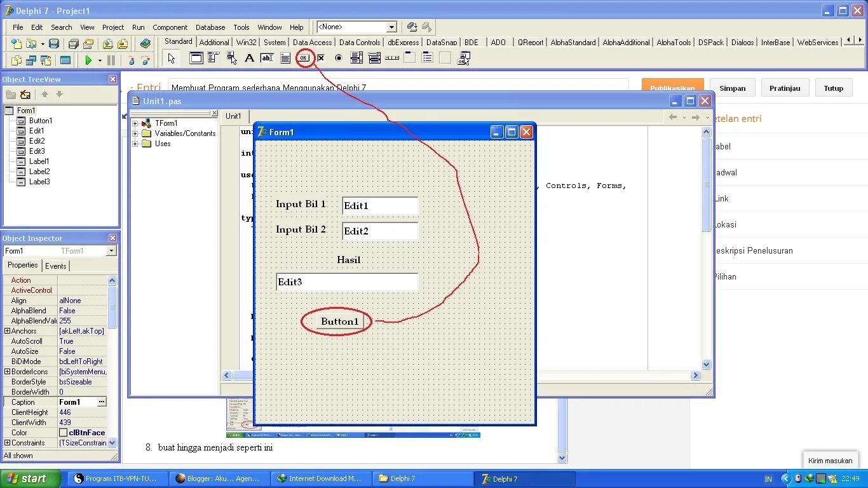Select the PopupMenu component in the palette
Screen dimensions: 868x488
click(231, 58)
